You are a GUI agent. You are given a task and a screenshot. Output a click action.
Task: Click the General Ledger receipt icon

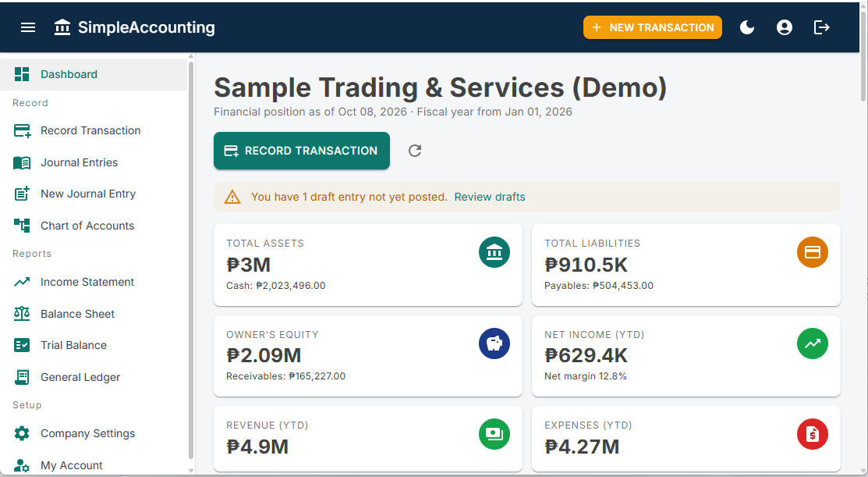[22, 377]
